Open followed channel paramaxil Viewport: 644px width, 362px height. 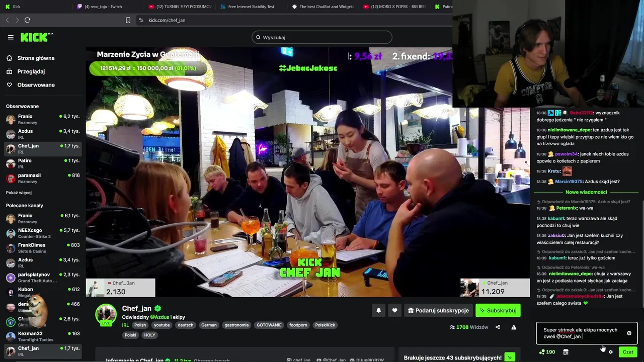coord(43,178)
